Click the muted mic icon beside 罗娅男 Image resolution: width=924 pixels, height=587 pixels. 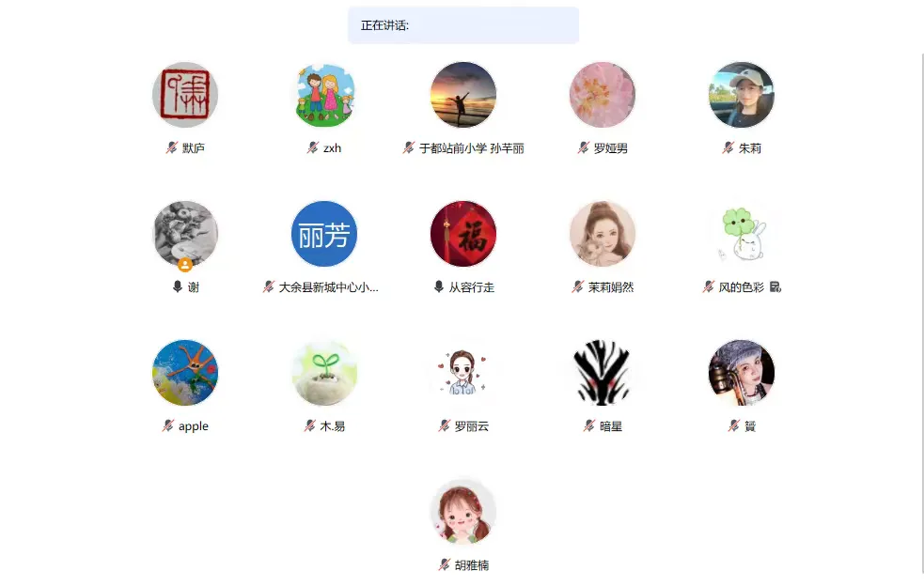tap(584, 147)
